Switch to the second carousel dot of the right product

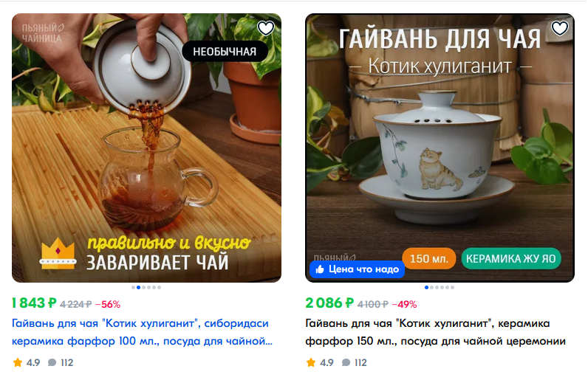pos(431,288)
